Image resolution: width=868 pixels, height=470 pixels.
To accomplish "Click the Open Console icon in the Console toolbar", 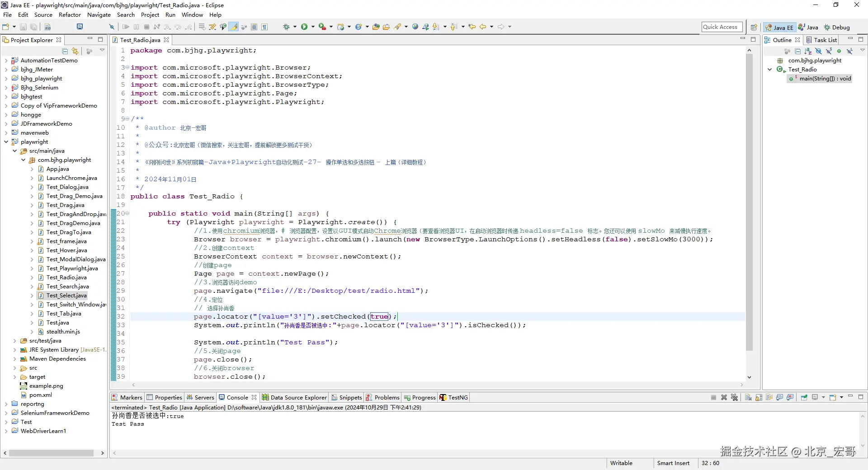I will click(833, 398).
